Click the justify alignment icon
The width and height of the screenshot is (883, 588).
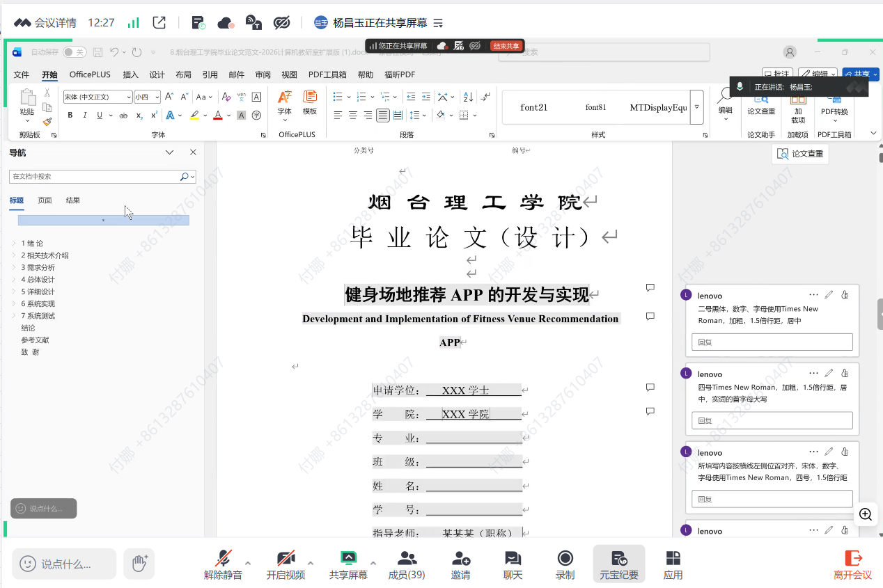point(382,115)
